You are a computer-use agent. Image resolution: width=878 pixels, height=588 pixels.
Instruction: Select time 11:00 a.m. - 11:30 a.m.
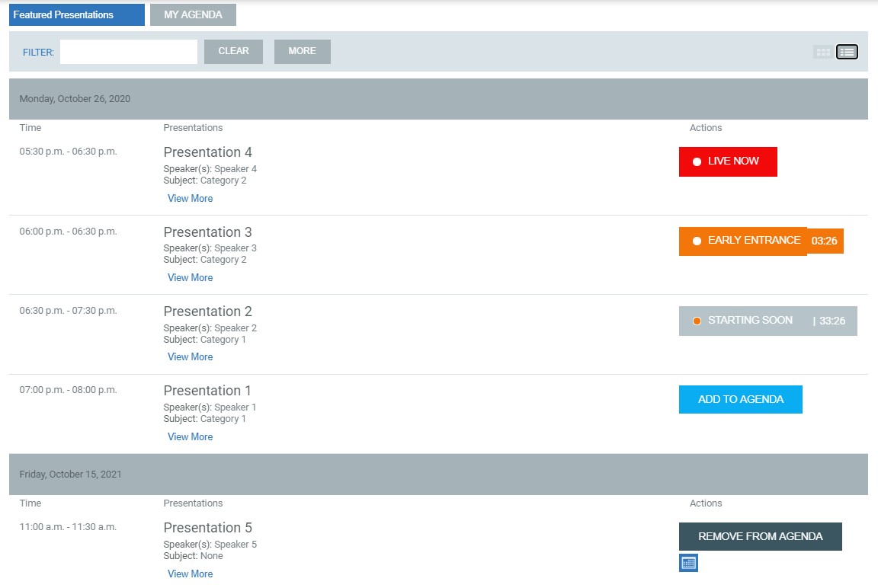68,527
